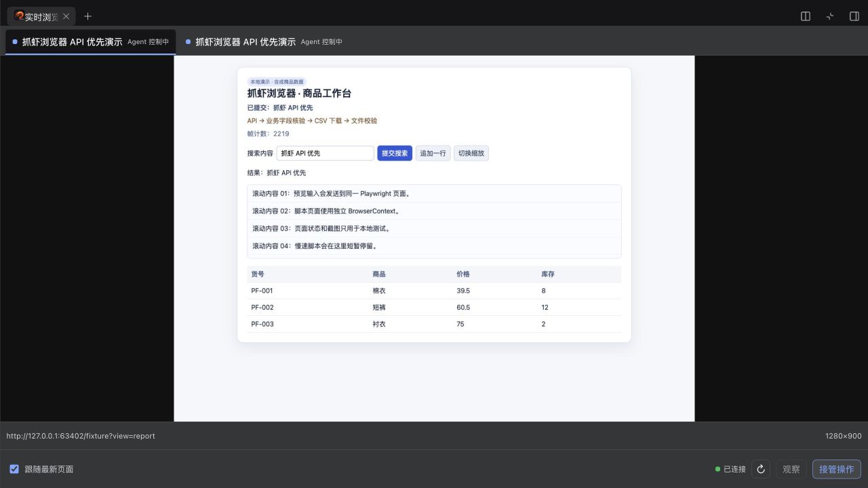Click the stock value 12 cell
This screenshot has width=868, height=488.
545,307
